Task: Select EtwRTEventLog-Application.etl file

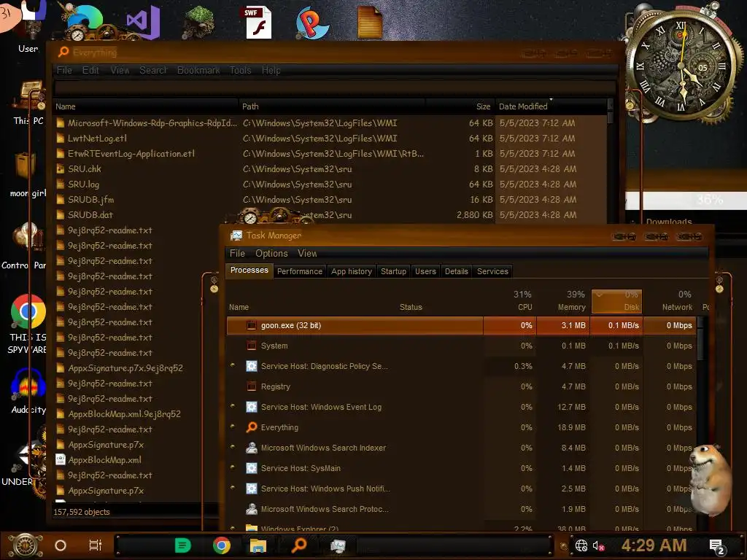Action: click(330, 153)
